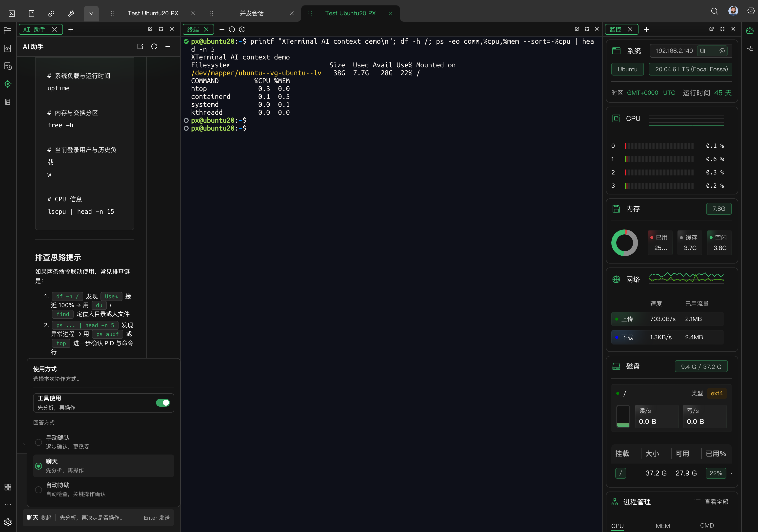This screenshot has height=532, width=758.
Task: Click the bookmark notebook icon in top bar
Action: point(31,13)
